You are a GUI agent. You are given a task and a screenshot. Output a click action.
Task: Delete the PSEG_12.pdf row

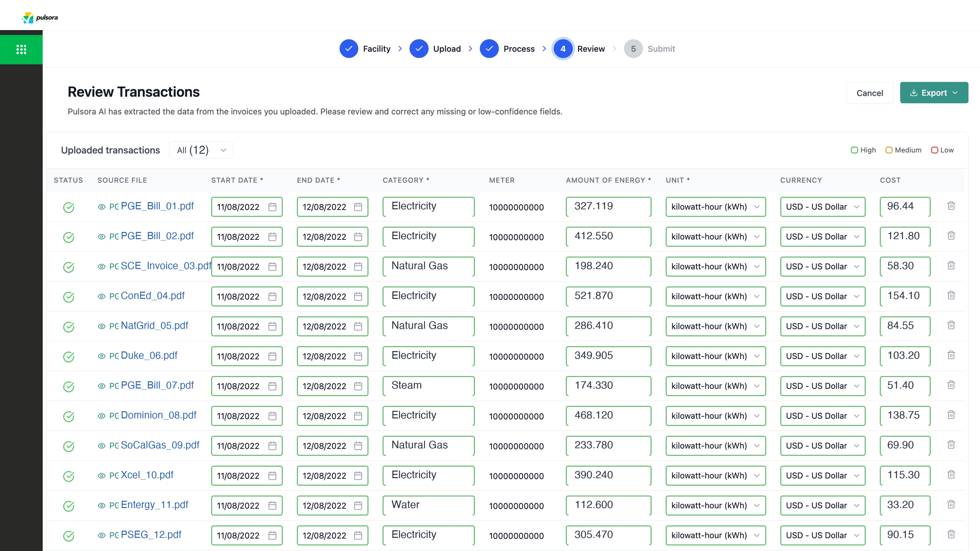click(951, 534)
